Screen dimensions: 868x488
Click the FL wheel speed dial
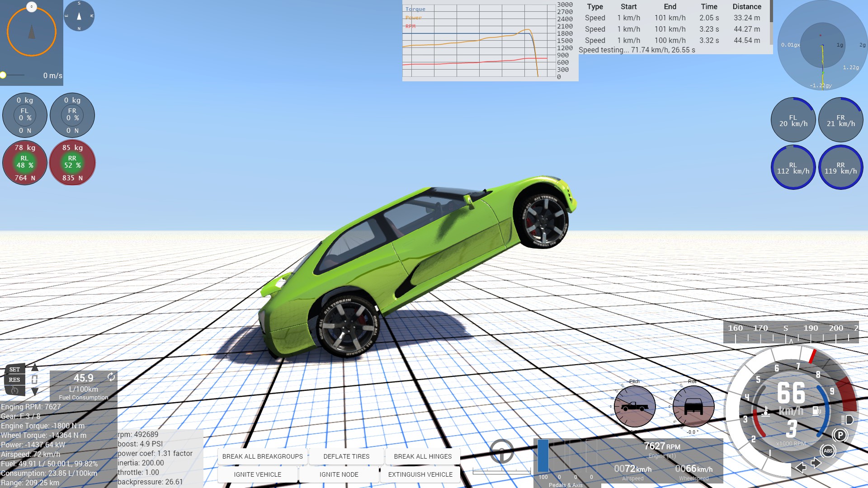(x=793, y=120)
